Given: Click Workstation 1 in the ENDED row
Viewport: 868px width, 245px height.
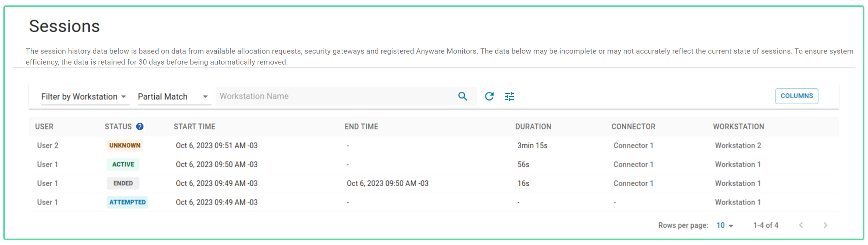Looking at the screenshot, I should pyautogui.click(x=738, y=183).
